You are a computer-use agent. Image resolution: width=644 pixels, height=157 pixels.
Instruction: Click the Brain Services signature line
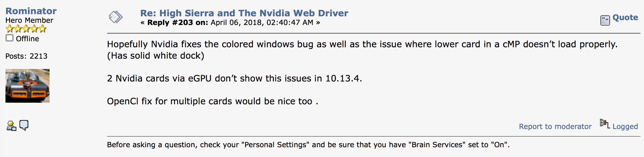coord(308,145)
